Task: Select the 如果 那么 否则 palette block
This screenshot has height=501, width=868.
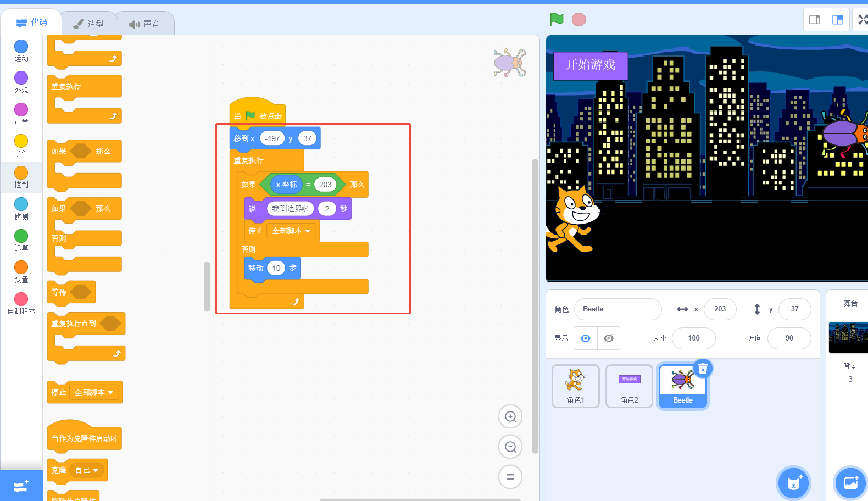Action: pos(85,236)
